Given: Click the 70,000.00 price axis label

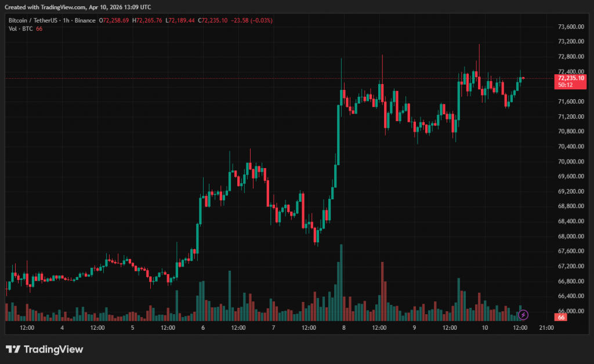Looking at the screenshot, I should [570, 161].
